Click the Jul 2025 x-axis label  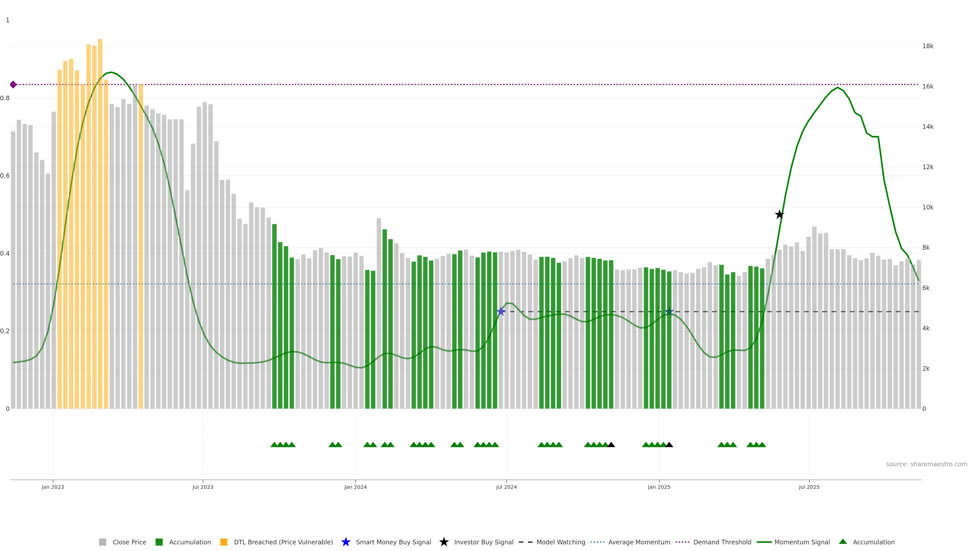click(x=809, y=487)
